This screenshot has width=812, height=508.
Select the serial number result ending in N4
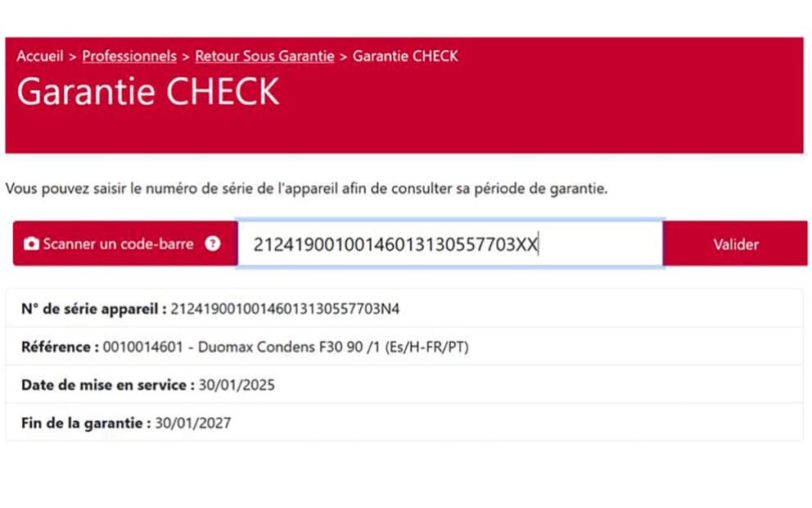(x=285, y=309)
